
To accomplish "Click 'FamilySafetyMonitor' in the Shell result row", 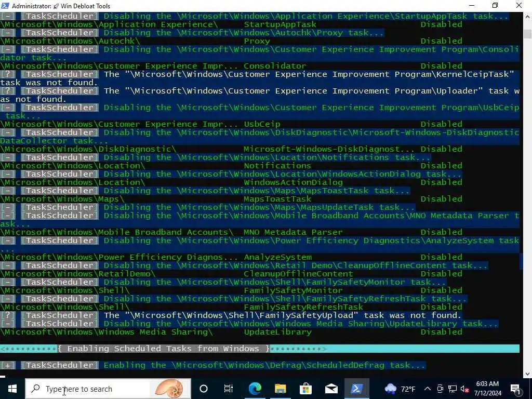I will 293,290.
